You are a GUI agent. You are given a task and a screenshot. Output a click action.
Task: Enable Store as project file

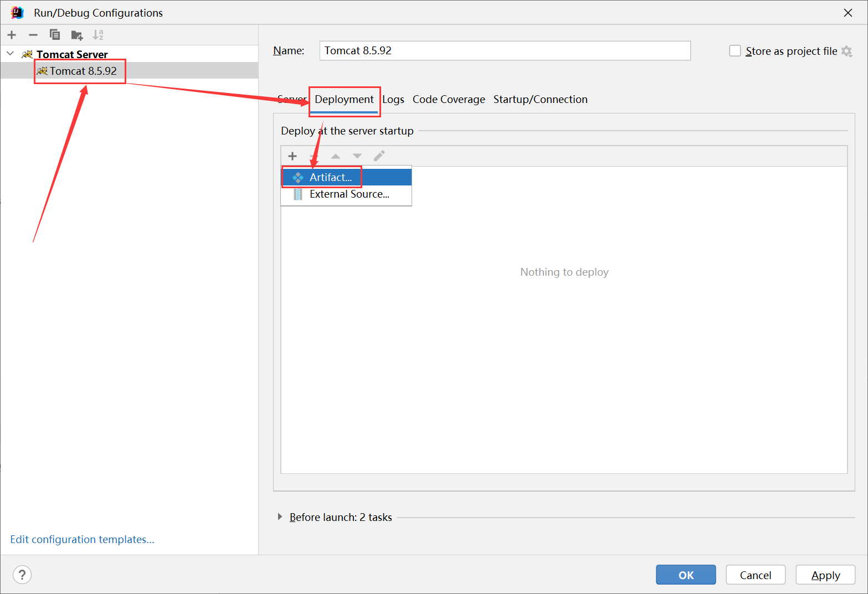click(x=735, y=51)
